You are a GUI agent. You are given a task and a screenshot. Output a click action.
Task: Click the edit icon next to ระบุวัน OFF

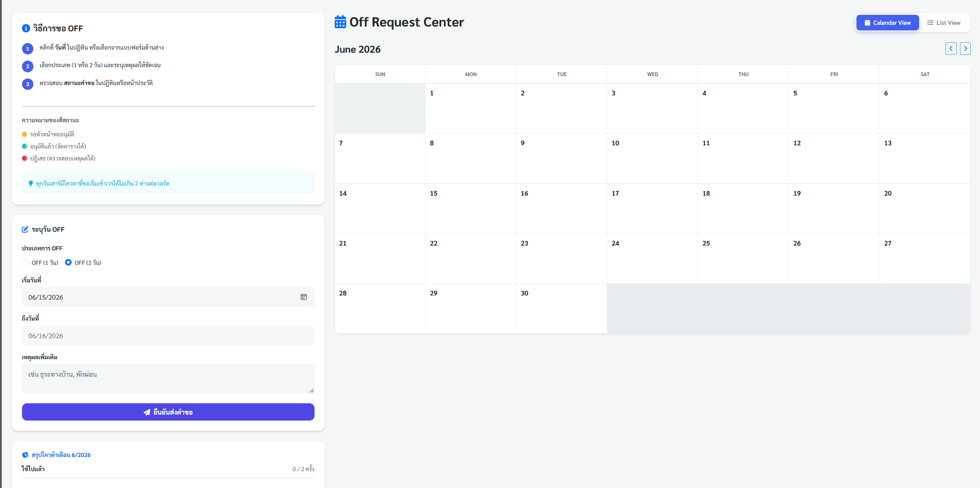pyautogui.click(x=25, y=229)
